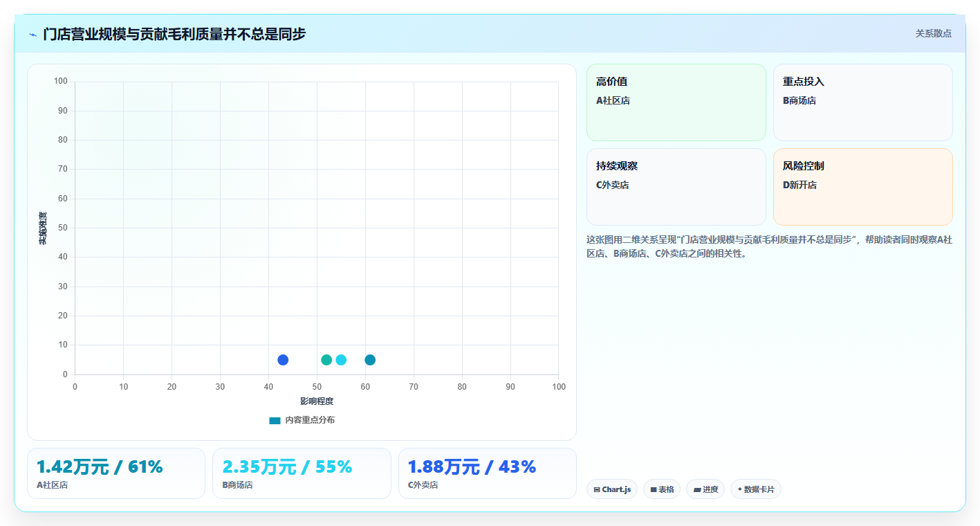Click the 表格 tag

(x=662, y=489)
